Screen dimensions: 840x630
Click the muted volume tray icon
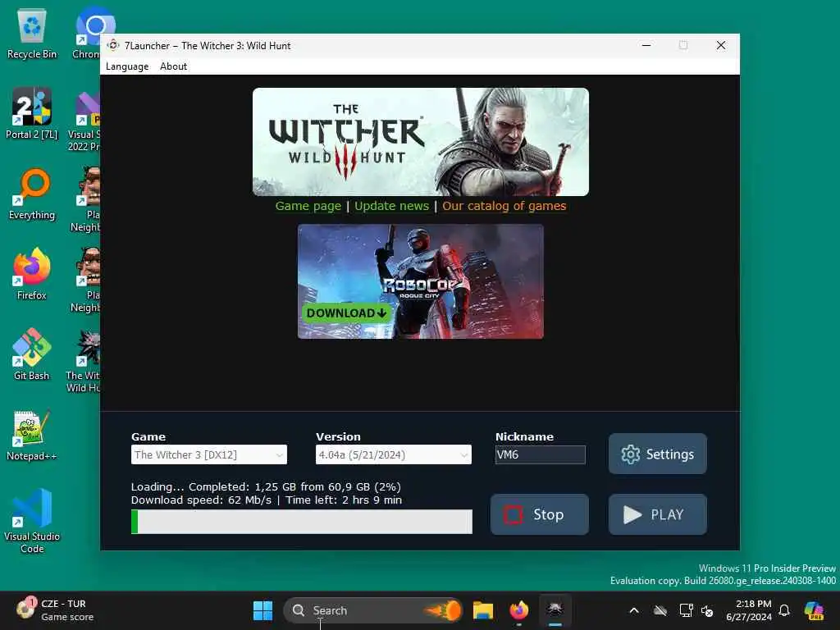coord(707,610)
